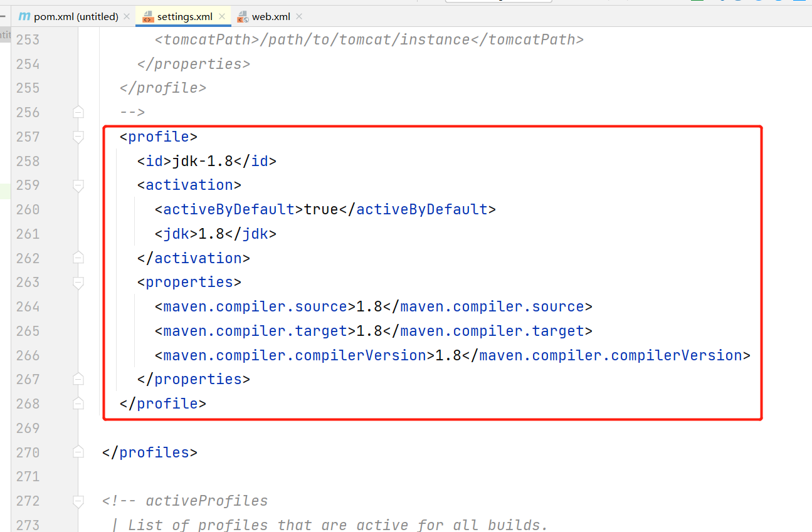Viewport: 812px width, 532px height.
Task: Close the web.xml tab
Action: pos(298,17)
